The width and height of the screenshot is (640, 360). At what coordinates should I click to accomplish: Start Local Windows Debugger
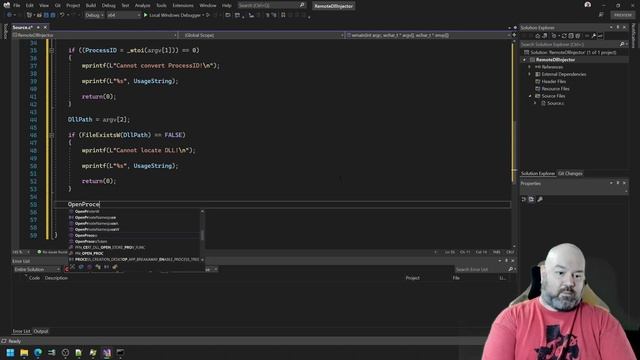pyautogui.click(x=174, y=15)
